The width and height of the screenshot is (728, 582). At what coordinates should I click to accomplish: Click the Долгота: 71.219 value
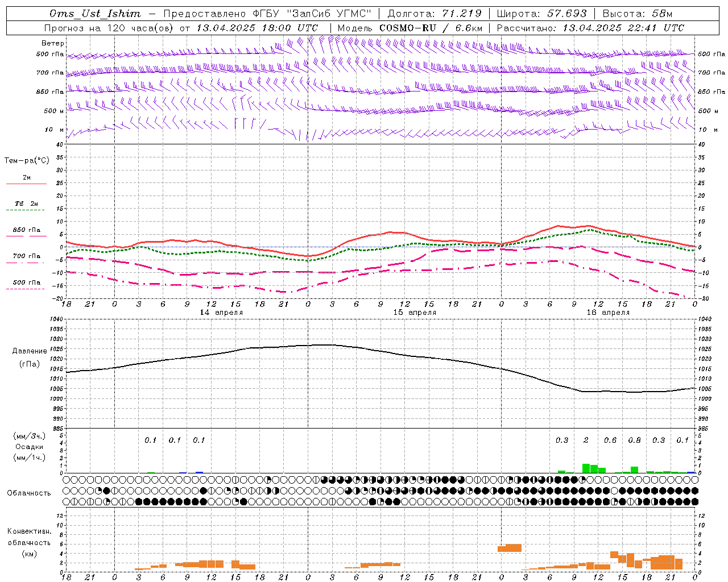(x=435, y=14)
